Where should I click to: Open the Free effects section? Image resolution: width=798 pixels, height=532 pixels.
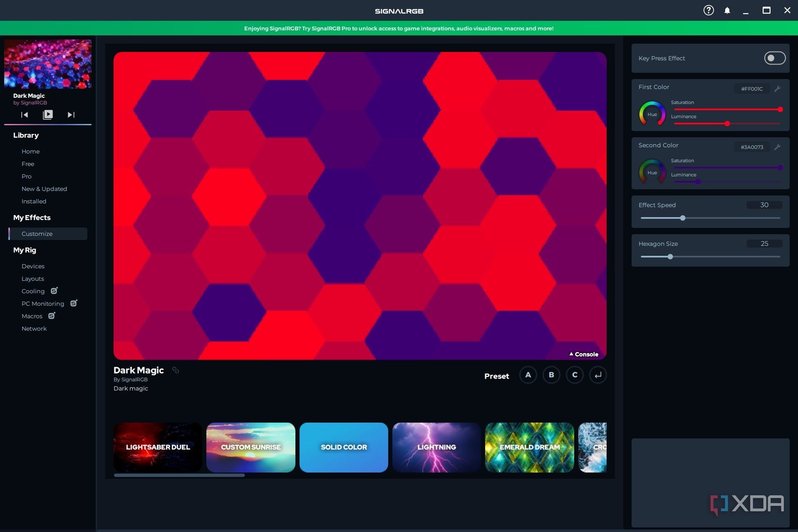[28, 164]
